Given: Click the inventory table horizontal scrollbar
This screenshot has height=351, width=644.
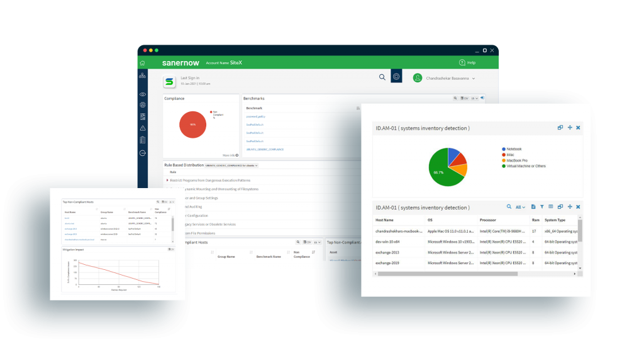Looking at the screenshot, I should click(x=448, y=274).
